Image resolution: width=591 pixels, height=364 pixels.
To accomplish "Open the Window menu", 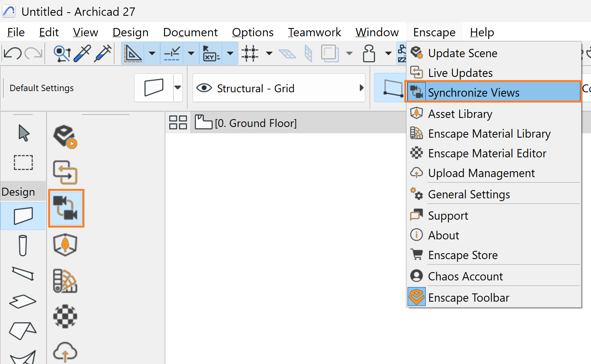I will pyautogui.click(x=377, y=32).
